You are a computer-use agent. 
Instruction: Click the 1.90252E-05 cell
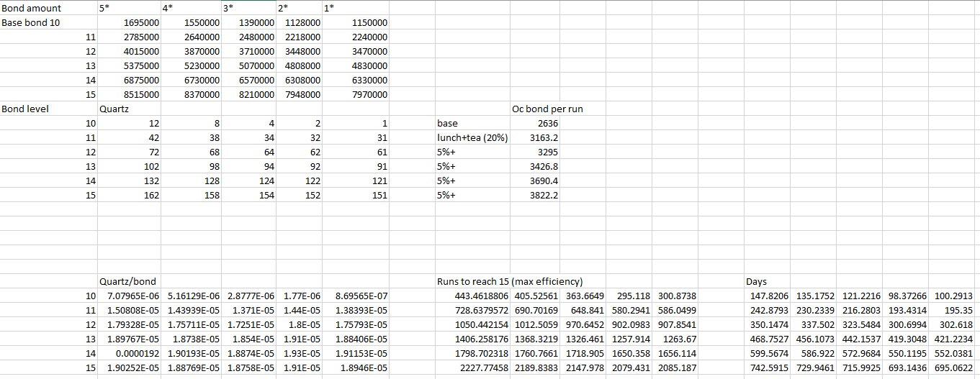[x=129, y=367]
